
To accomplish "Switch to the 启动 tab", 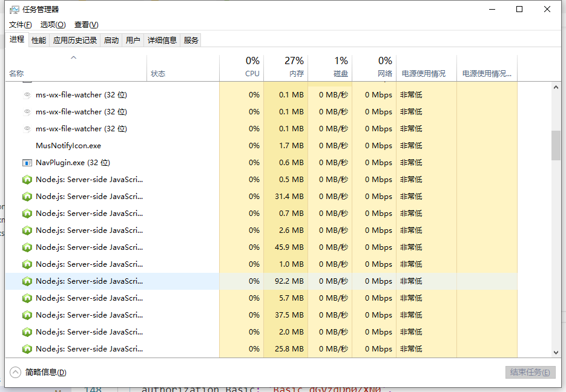I will 111,41.
